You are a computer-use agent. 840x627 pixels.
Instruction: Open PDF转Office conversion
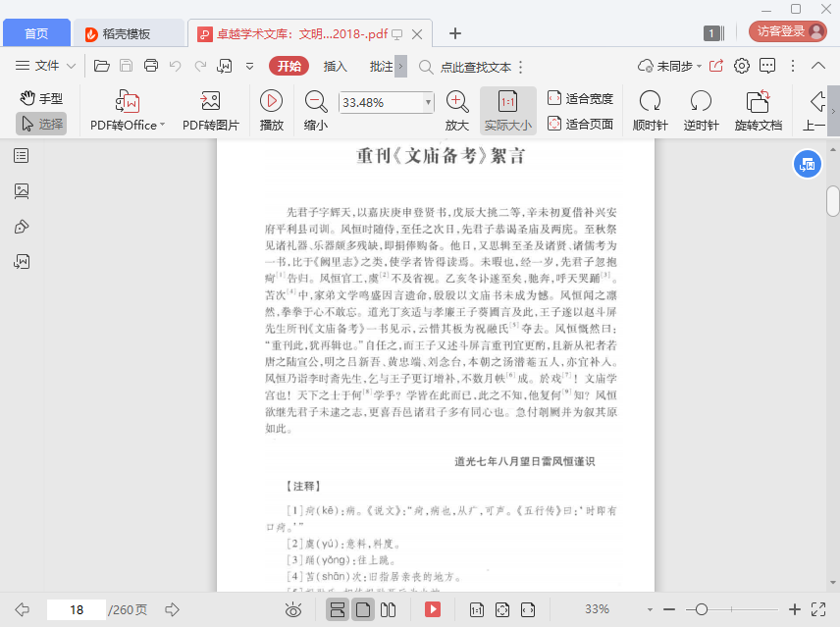click(128, 110)
